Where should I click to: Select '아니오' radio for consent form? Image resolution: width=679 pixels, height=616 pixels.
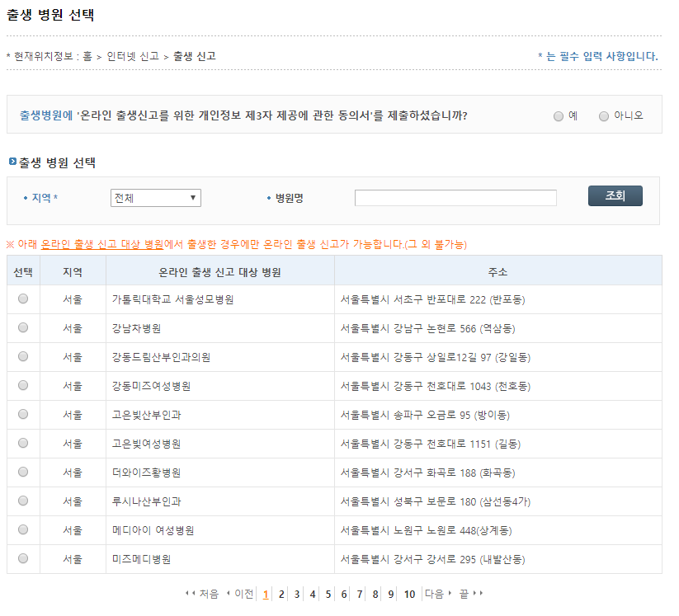tap(604, 116)
